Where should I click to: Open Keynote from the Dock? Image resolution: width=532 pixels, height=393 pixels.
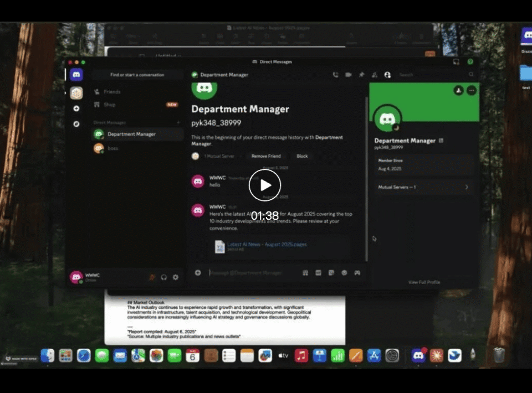pyautogui.click(x=320, y=356)
